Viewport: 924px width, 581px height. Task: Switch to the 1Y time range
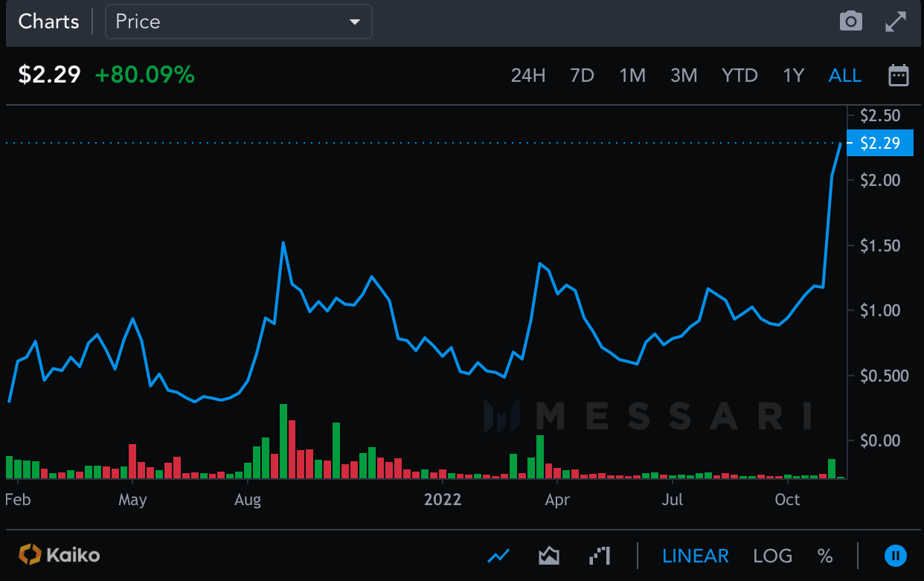[x=793, y=74]
